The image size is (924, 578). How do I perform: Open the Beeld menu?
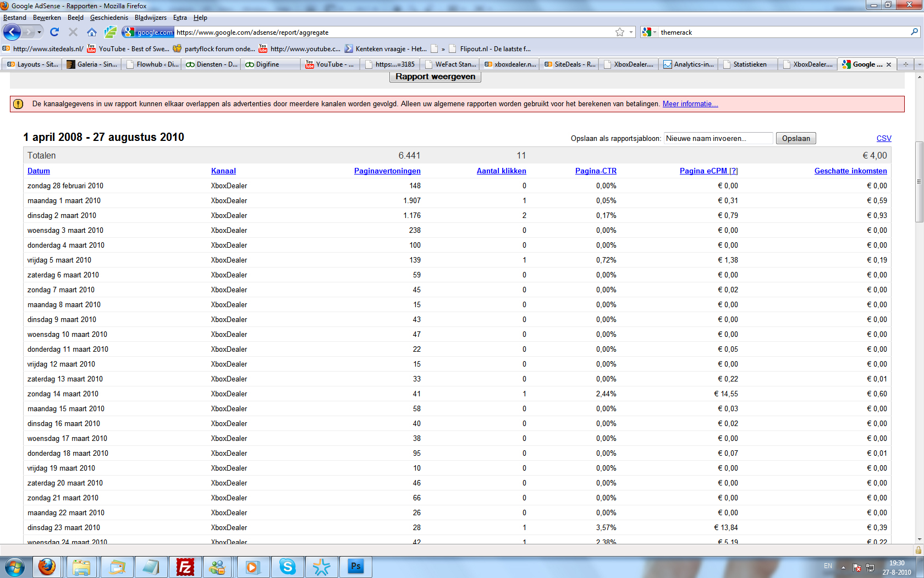[x=75, y=18]
